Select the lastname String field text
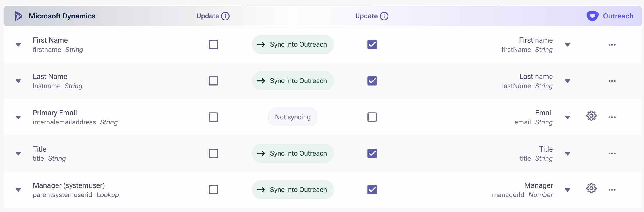Screen dimensions: 644x212 point(58,86)
